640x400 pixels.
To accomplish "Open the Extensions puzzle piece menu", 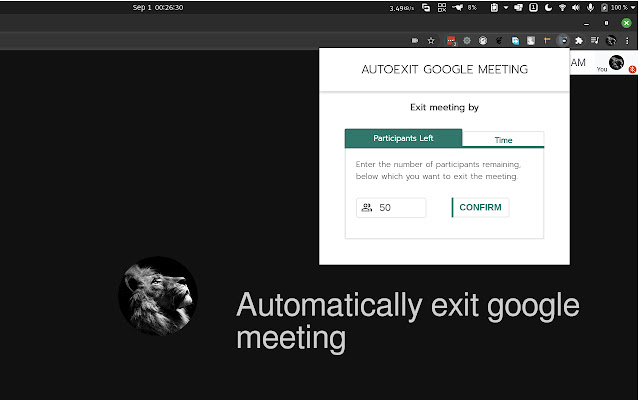I will (x=579, y=40).
